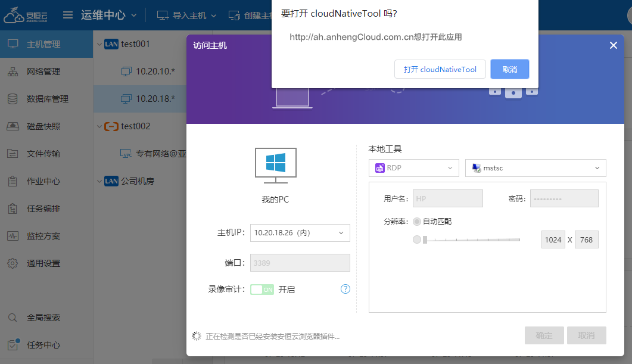Click 取消 at the dialog bottom
This screenshot has height=364, width=632.
(x=587, y=335)
